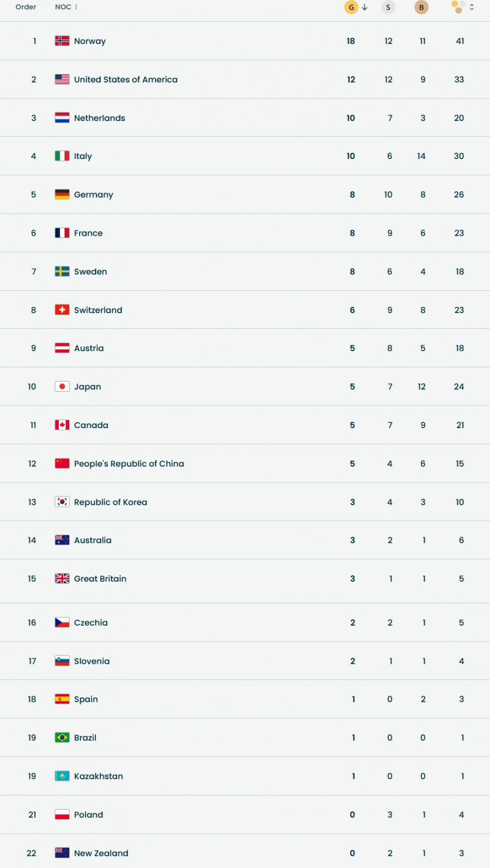The height and width of the screenshot is (868, 490).
Task: Click Germany's gold medal count
Action: (x=352, y=194)
